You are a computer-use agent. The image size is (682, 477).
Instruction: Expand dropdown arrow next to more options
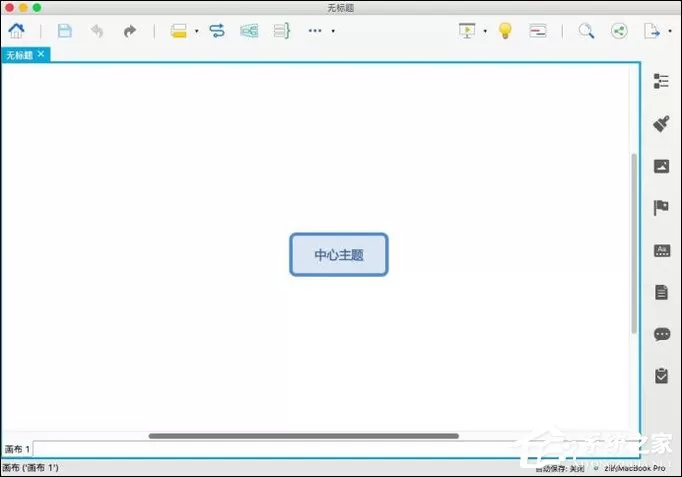click(333, 31)
